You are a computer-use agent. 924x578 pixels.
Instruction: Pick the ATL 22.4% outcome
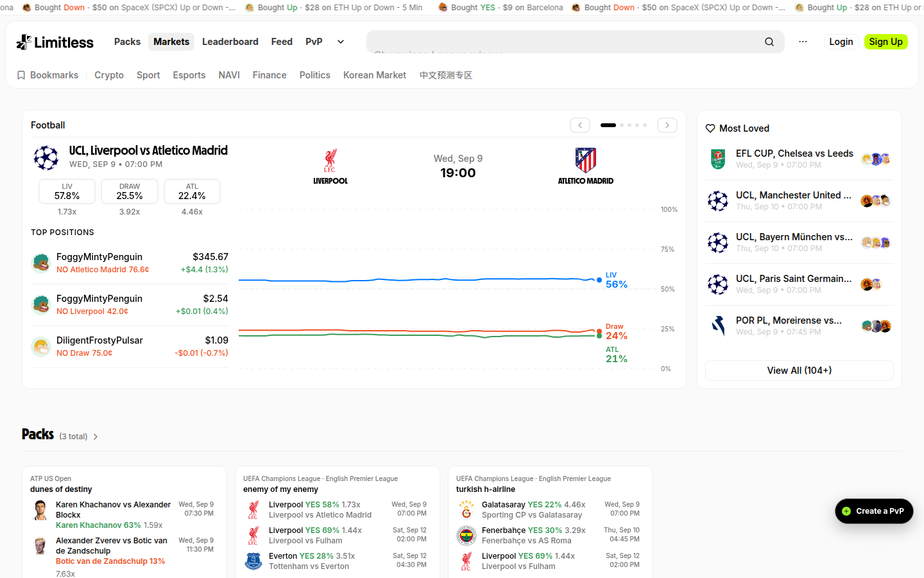coord(192,191)
